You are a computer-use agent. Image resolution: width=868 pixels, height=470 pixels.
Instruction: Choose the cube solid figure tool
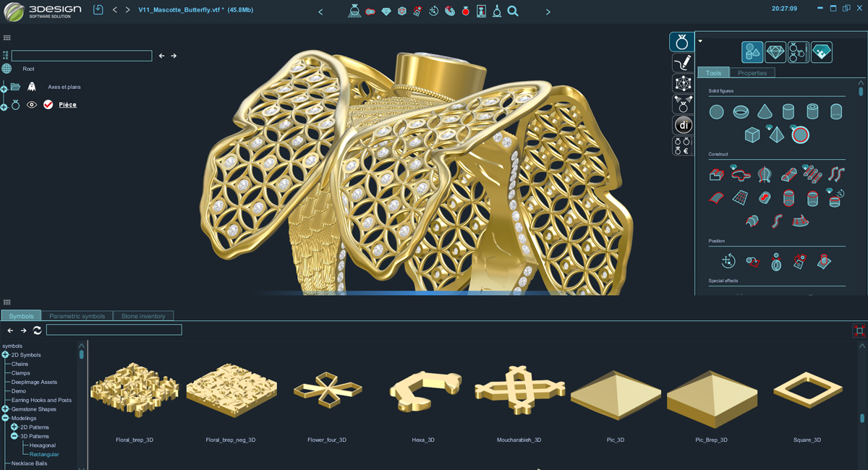752,134
